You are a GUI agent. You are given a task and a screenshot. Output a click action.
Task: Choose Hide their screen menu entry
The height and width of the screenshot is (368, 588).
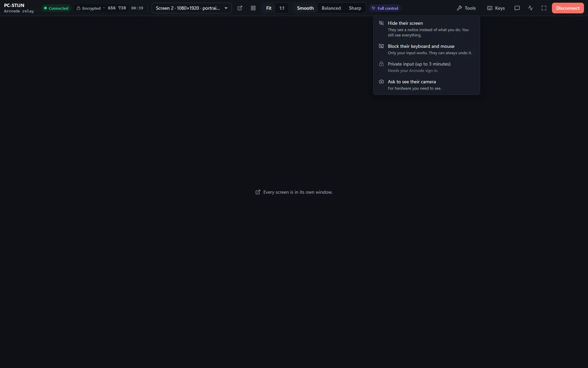(x=426, y=29)
